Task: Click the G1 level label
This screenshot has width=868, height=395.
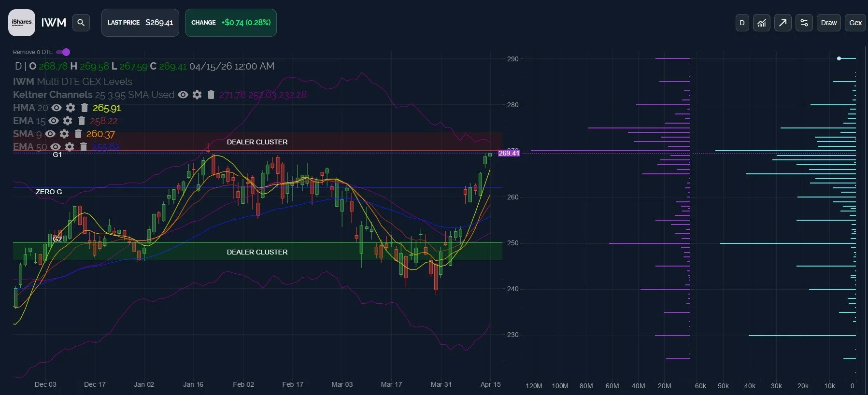Action: coord(57,155)
